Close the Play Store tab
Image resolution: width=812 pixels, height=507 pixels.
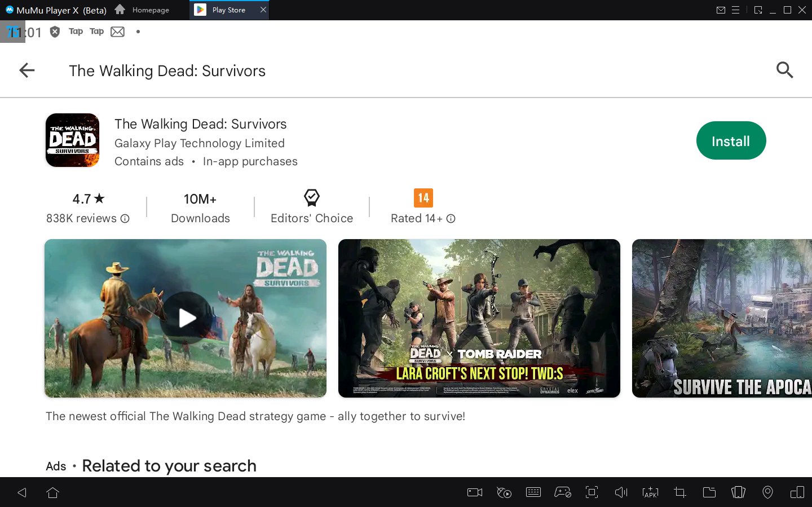point(263,10)
